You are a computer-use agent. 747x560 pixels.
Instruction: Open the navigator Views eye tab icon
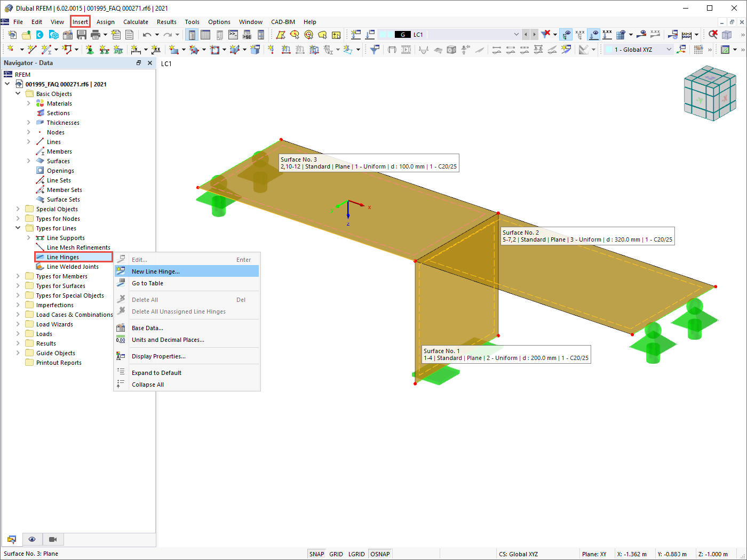32,539
